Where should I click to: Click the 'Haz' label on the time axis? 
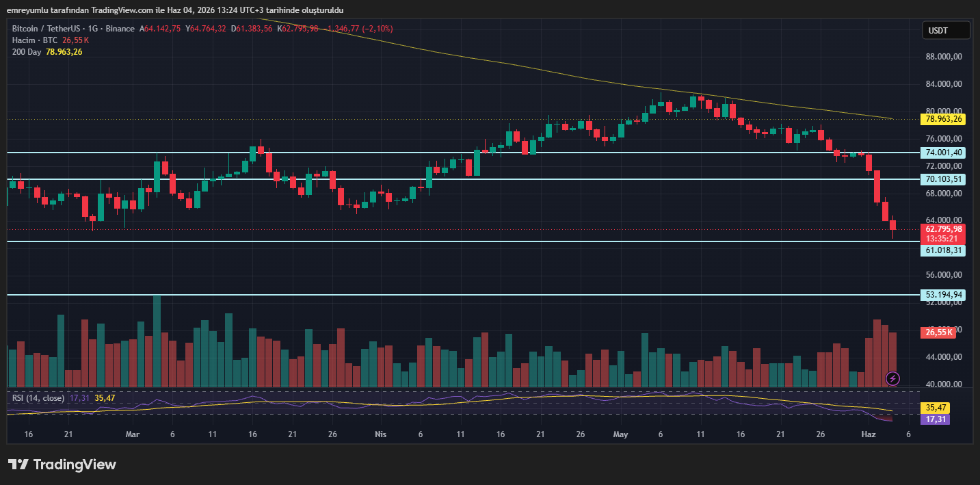point(869,434)
